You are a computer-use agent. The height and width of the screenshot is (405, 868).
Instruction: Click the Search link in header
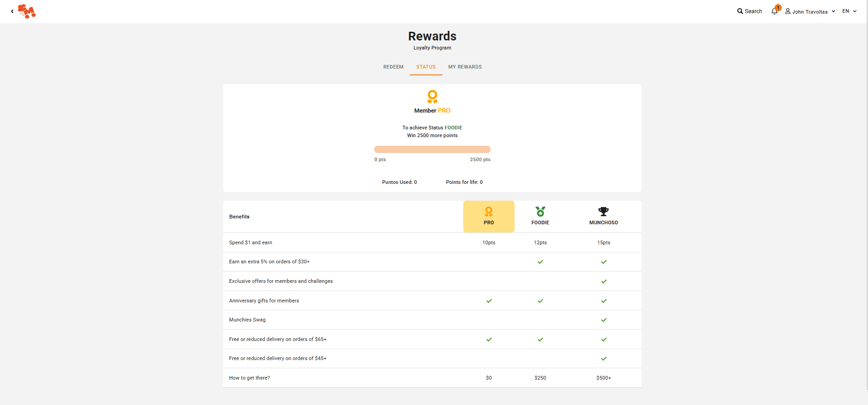[x=750, y=11]
